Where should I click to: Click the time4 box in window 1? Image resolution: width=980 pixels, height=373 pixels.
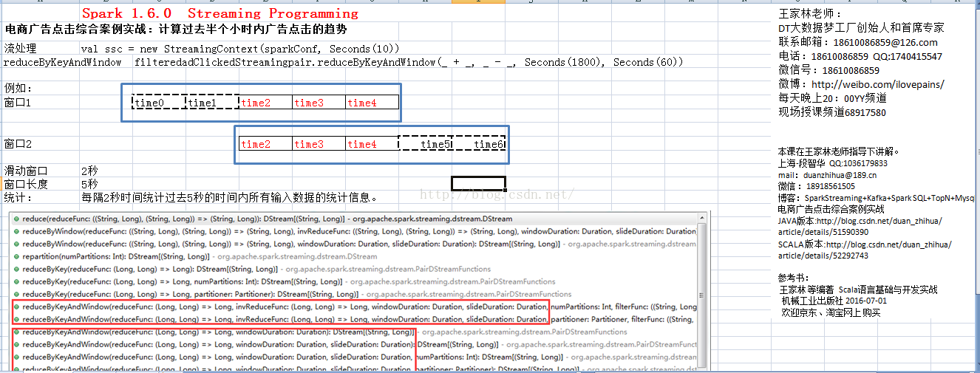(372, 103)
